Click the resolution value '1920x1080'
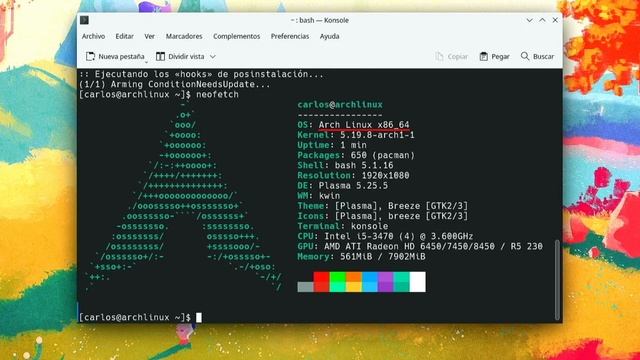Viewport: 640px width, 360px height. 386,176
